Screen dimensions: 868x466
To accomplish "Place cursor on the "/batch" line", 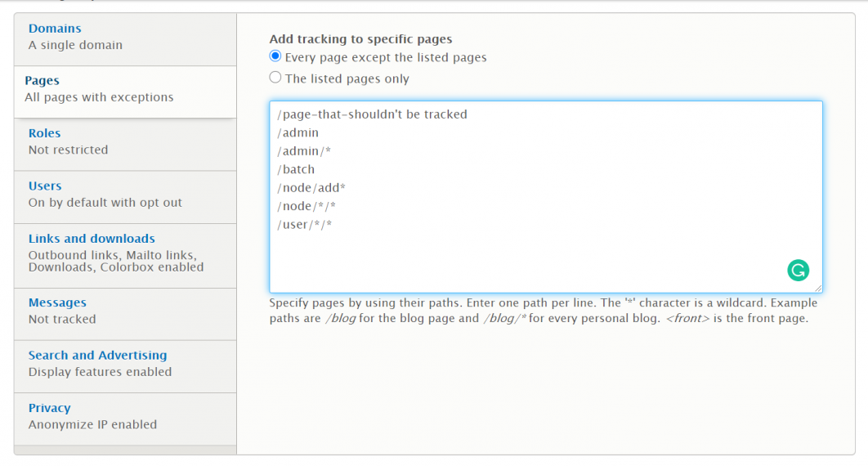I will 296,169.
